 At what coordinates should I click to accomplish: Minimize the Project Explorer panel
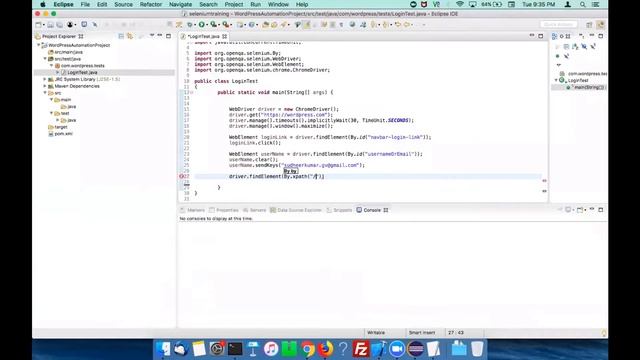pyautogui.click(x=160, y=36)
